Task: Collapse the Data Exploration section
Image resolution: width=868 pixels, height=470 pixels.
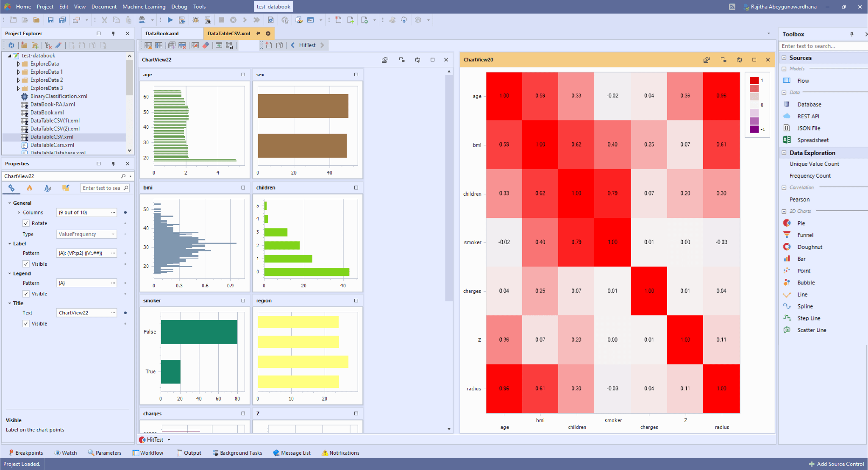Action: [784, 153]
